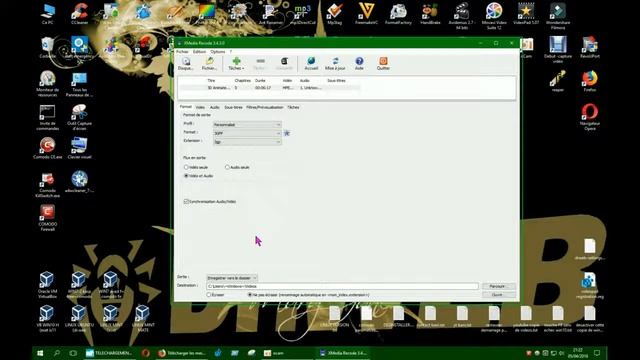Open FreemakeVC desktop icon
The width and height of the screenshot is (640, 360).
tap(366, 14)
